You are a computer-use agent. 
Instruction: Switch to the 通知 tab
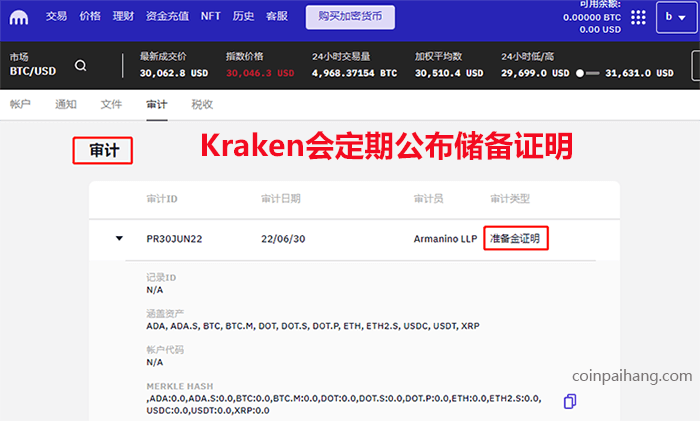point(66,104)
